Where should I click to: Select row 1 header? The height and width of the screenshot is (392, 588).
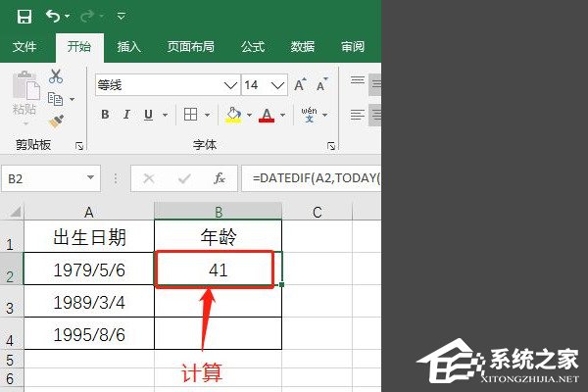click(x=11, y=236)
